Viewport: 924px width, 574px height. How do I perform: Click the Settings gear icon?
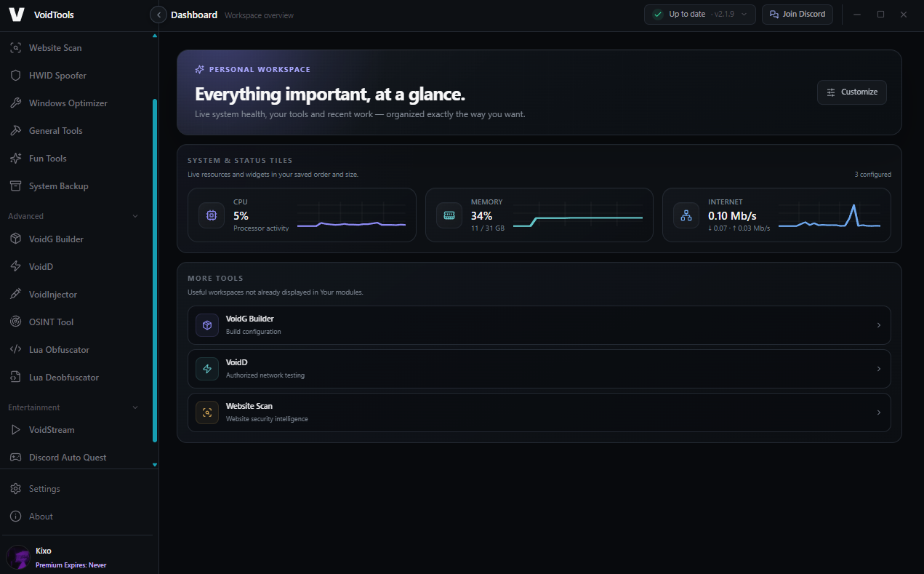(x=15, y=489)
